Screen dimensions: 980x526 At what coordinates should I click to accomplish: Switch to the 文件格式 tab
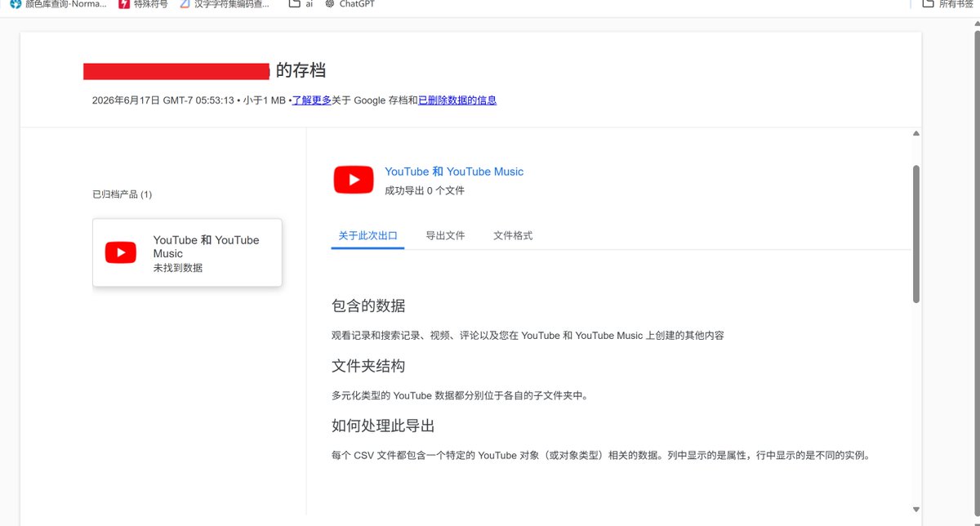[513, 235]
